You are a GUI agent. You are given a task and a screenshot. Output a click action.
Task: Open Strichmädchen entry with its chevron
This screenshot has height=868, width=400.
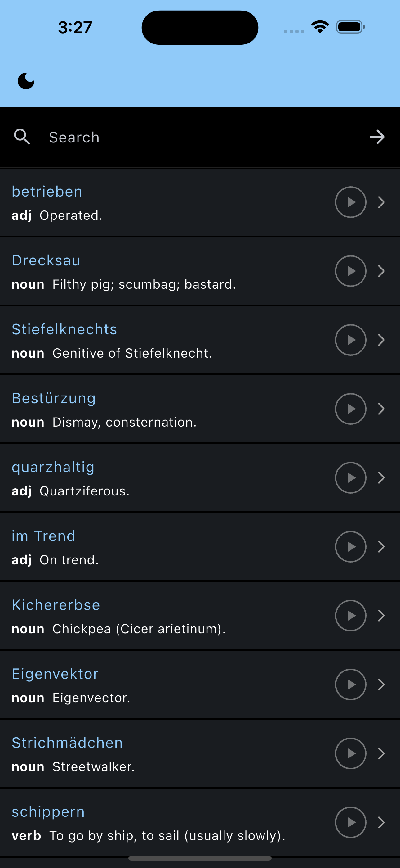[x=381, y=753]
